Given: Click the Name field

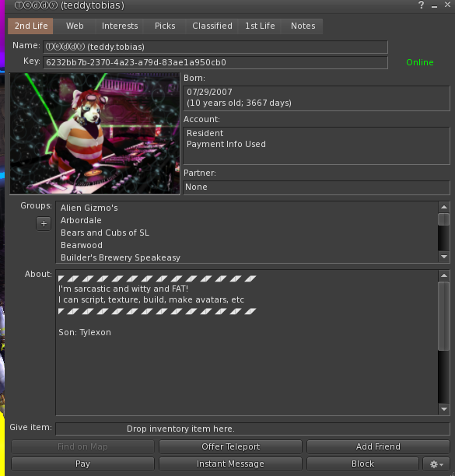Looking at the screenshot, I should (x=215, y=47).
